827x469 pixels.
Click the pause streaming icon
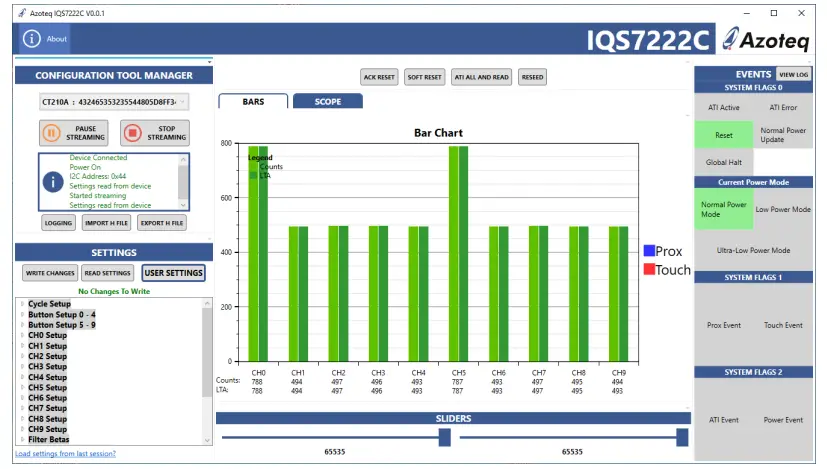coord(51,133)
